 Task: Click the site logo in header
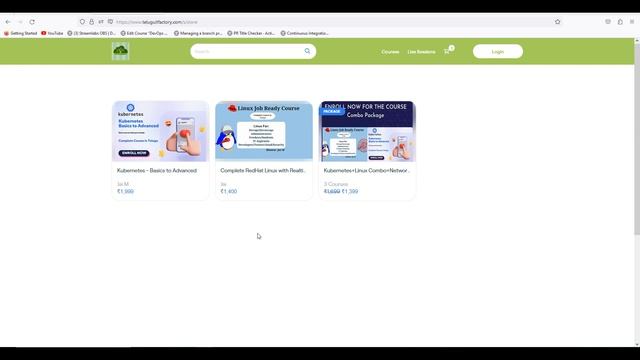click(x=120, y=51)
